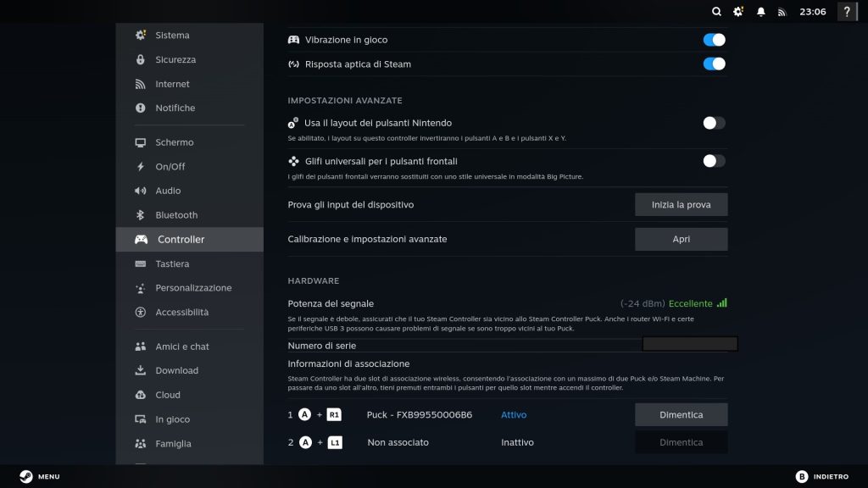Click the Inattivo status label
Screen dimensions: 868x488
point(518,442)
